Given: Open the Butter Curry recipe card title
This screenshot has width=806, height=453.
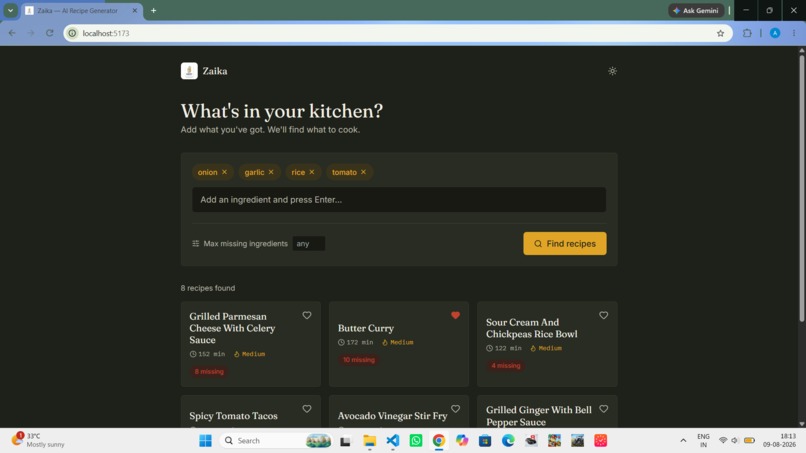Looking at the screenshot, I should point(365,328).
